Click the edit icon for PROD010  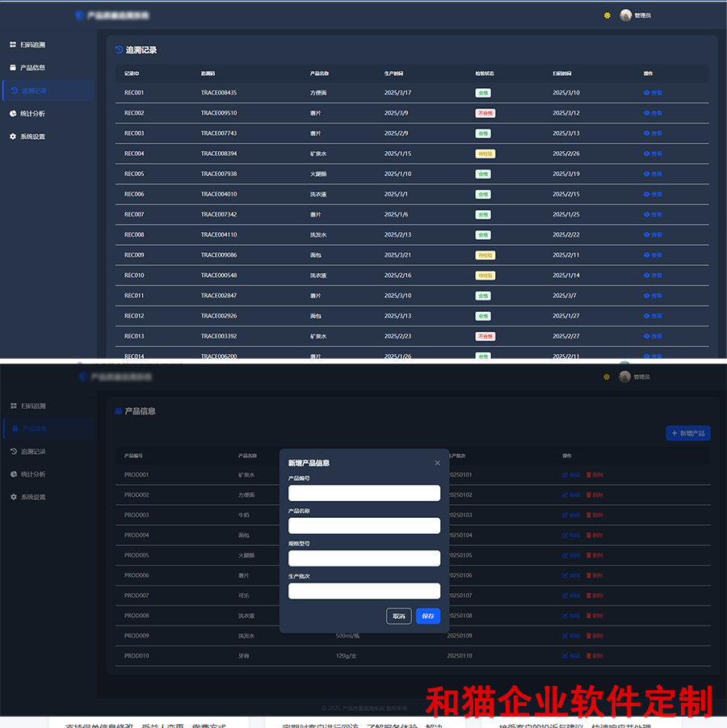tap(565, 656)
